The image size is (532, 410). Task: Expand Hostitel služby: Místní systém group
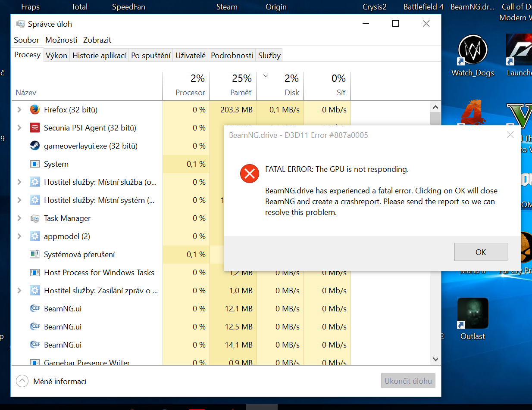(19, 200)
